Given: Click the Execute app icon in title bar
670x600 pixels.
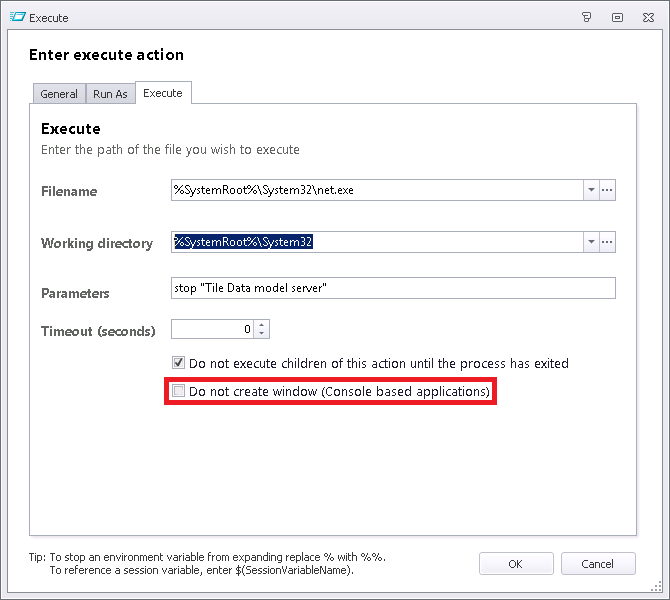Looking at the screenshot, I should [x=17, y=17].
